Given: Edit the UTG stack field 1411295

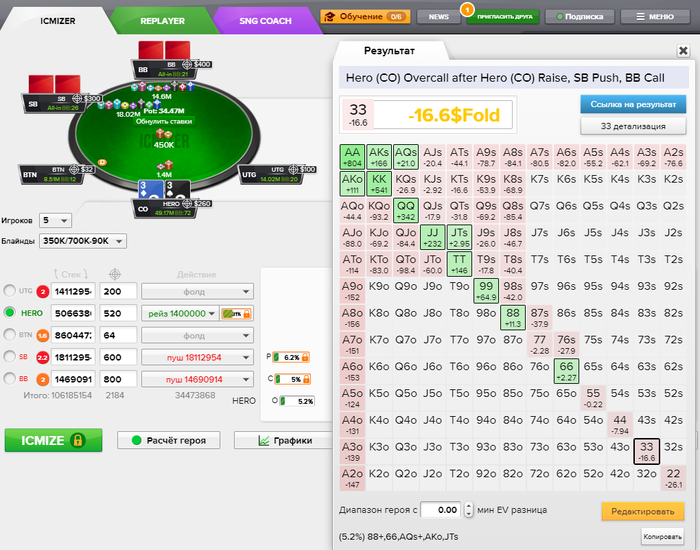Looking at the screenshot, I should coord(73,292).
